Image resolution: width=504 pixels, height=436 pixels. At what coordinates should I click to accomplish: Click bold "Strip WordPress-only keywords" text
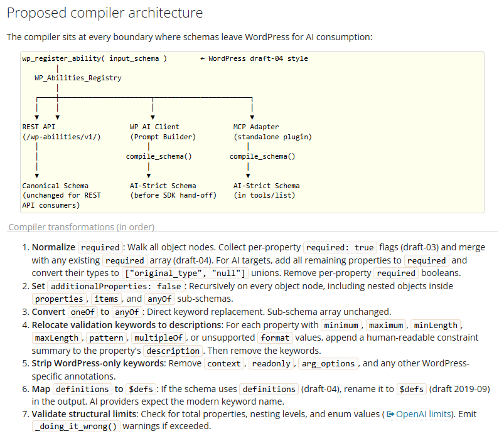coord(98,363)
